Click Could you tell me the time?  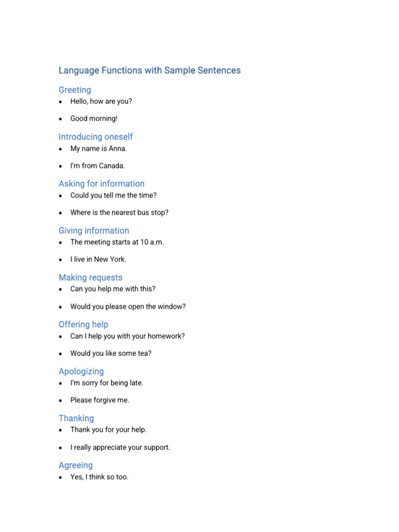pos(113,195)
